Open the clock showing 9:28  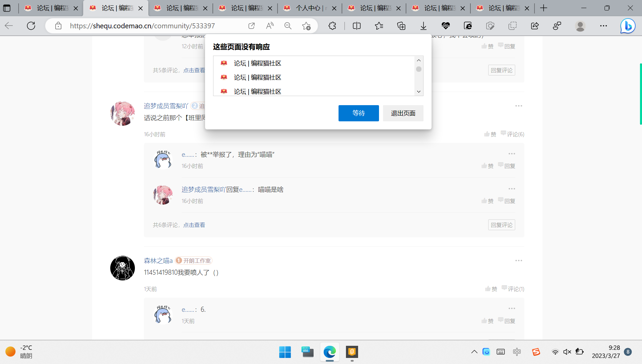pyautogui.click(x=606, y=352)
